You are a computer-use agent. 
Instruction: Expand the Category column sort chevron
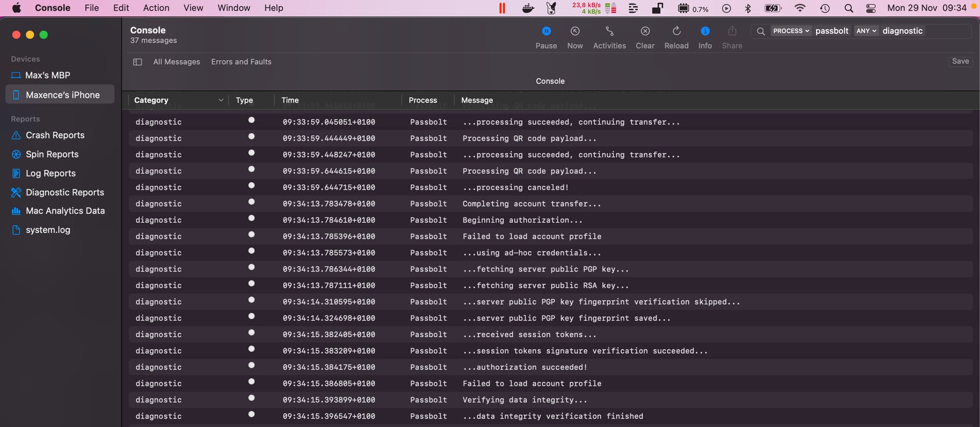tap(220, 101)
